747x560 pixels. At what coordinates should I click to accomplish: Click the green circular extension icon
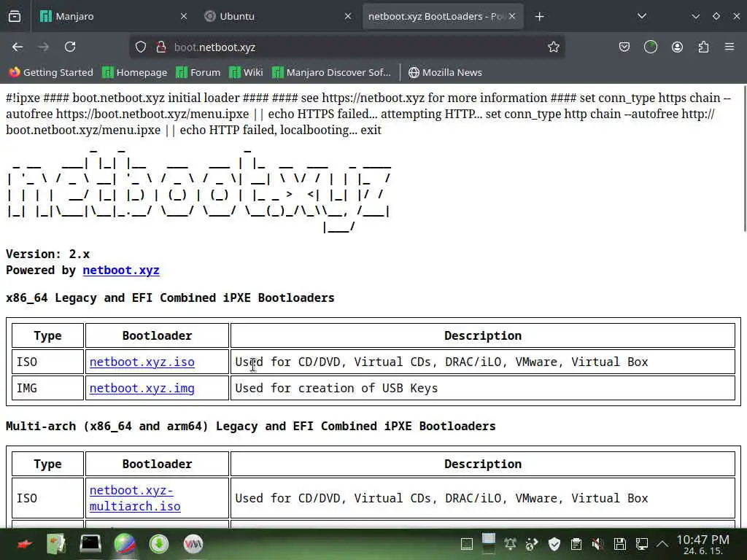pyautogui.click(x=650, y=47)
